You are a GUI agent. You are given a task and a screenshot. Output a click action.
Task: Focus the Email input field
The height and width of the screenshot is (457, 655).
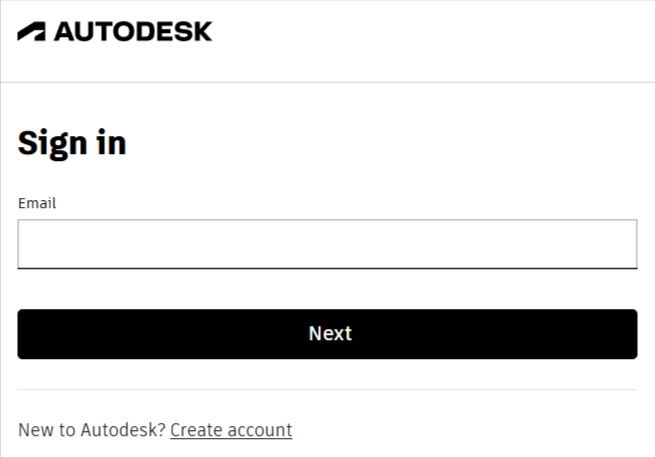click(327, 244)
